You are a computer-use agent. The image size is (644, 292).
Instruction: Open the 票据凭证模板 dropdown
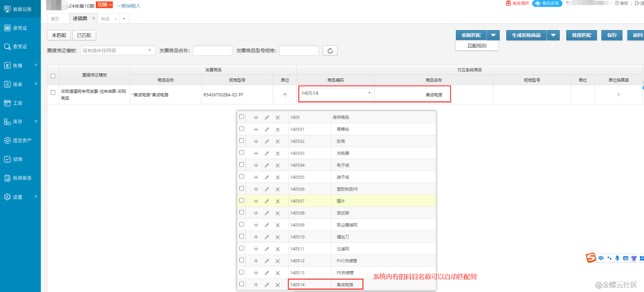tap(118, 50)
